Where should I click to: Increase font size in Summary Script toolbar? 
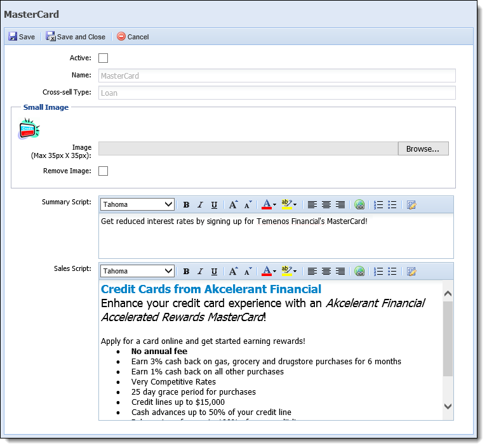point(233,204)
